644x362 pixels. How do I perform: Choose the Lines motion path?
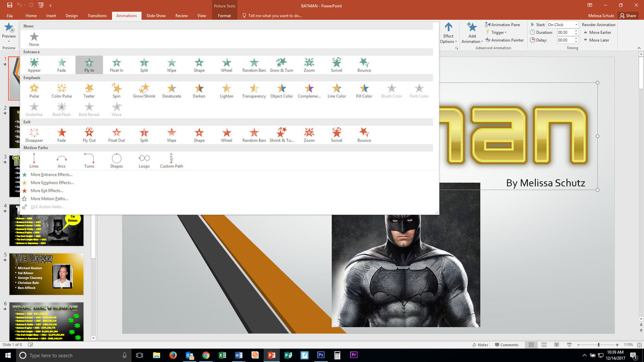tap(34, 160)
